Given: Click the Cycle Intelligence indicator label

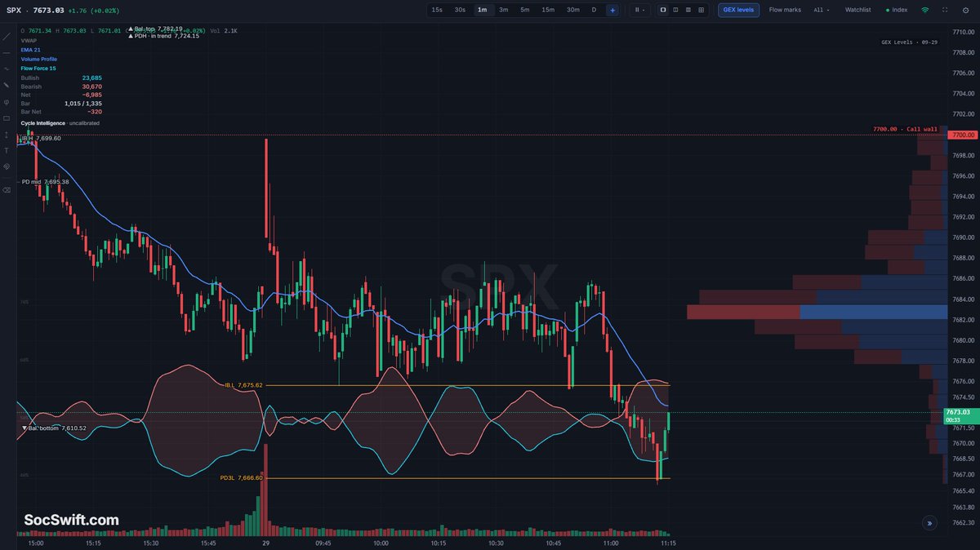Looking at the screenshot, I should (x=43, y=123).
